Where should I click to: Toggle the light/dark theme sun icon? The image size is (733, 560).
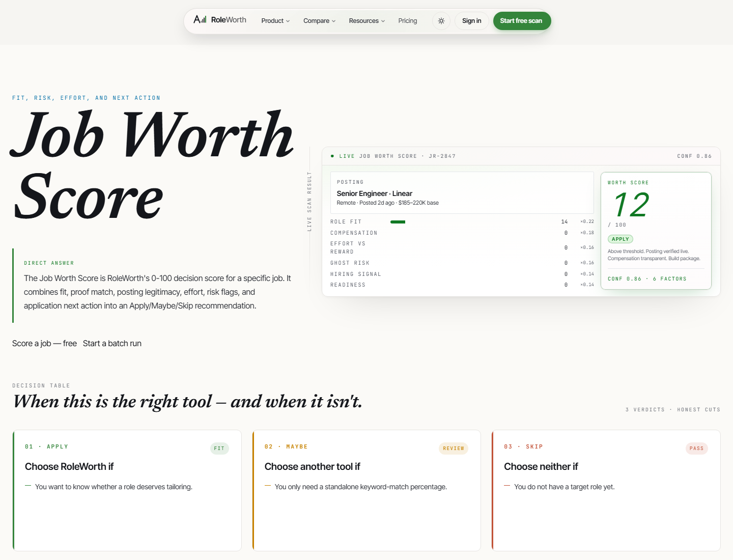(x=441, y=21)
